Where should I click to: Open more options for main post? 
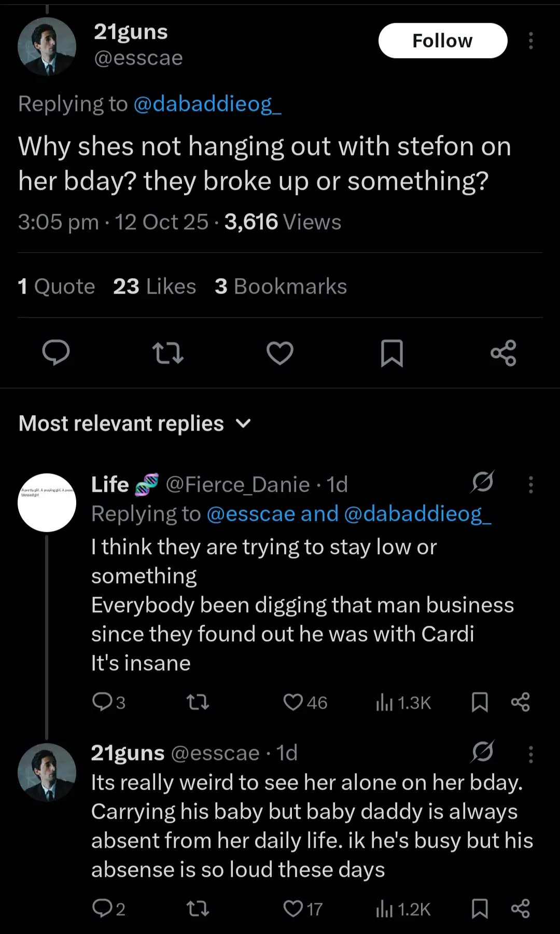530,40
